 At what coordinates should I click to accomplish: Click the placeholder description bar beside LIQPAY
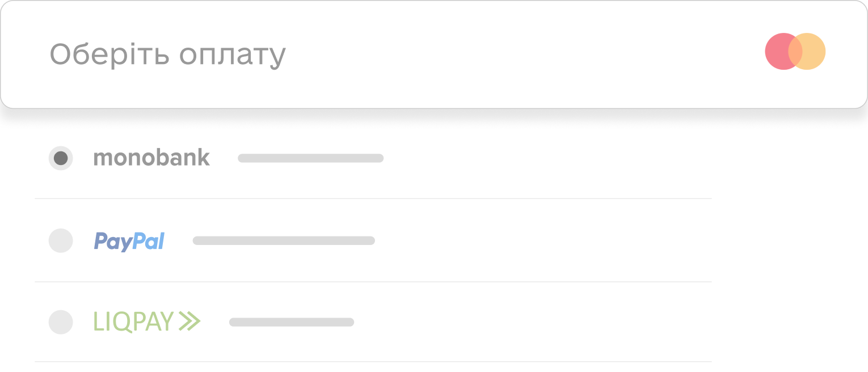coord(292,322)
